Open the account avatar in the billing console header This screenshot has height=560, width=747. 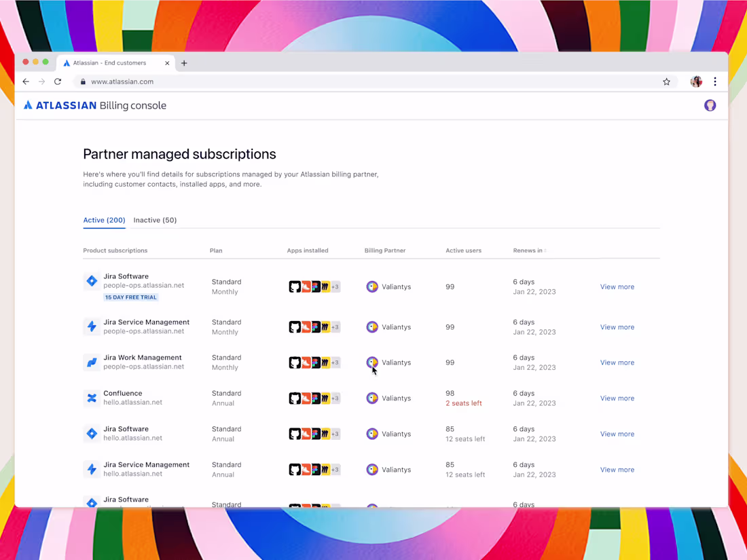[x=710, y=105]
